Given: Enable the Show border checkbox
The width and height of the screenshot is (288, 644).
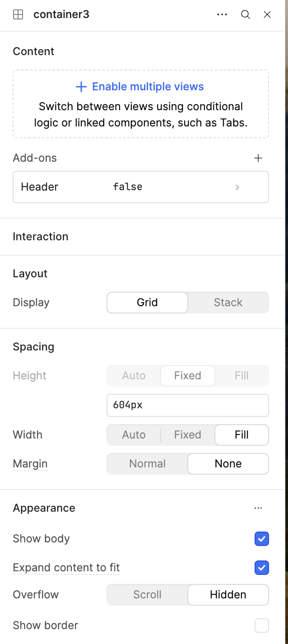Looking at the screenshot, I should 262,625.
